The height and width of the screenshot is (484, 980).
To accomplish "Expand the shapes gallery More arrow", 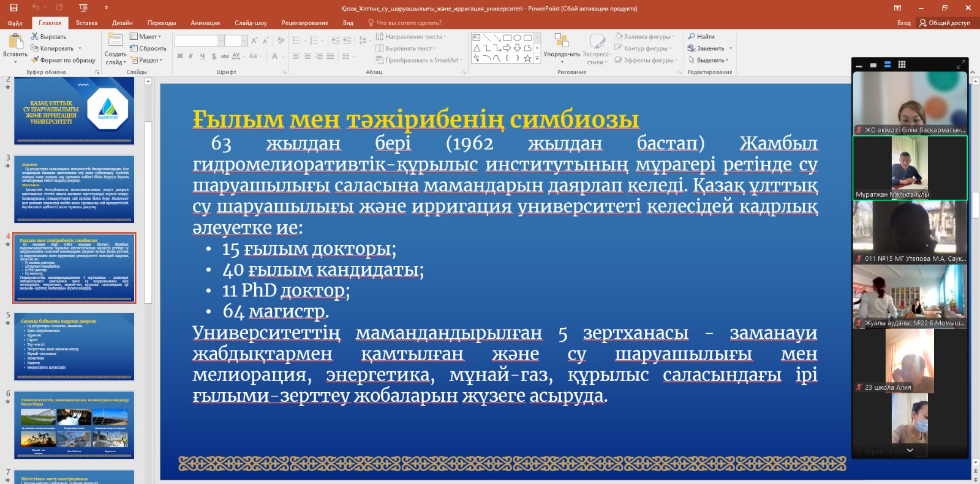I will pos(537,59).
